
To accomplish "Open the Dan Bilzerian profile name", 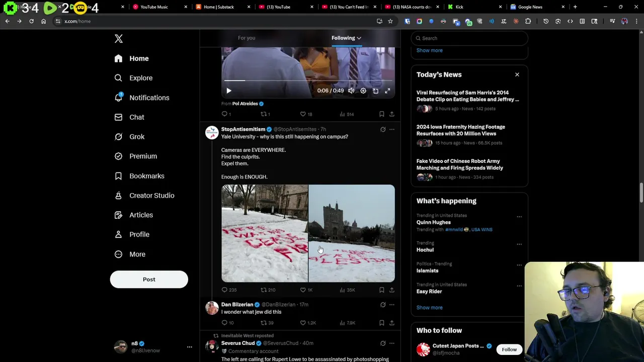I will coord(237,305).
